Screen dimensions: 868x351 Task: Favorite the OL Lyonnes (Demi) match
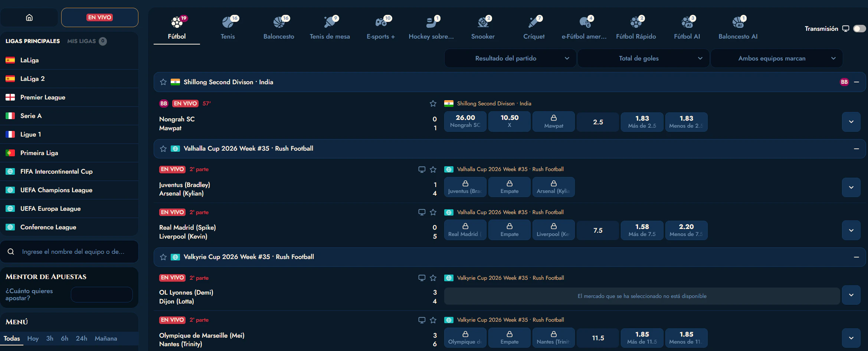(x=433, y=278)
